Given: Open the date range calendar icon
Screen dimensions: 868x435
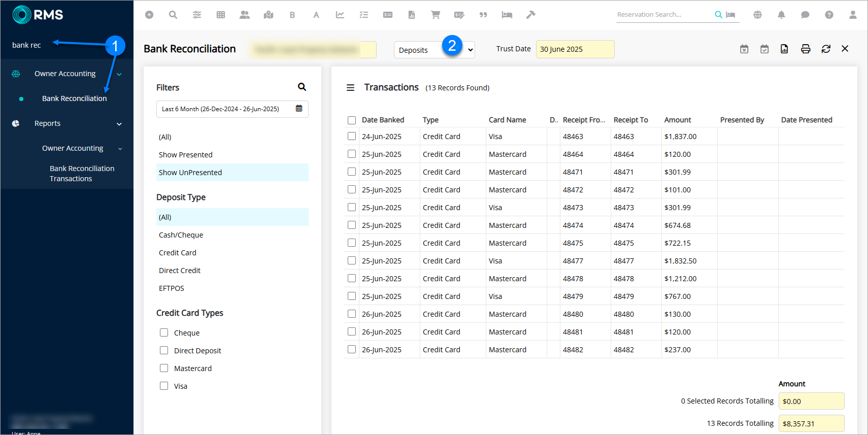Looking at the screenshot, I should (299, 109).
